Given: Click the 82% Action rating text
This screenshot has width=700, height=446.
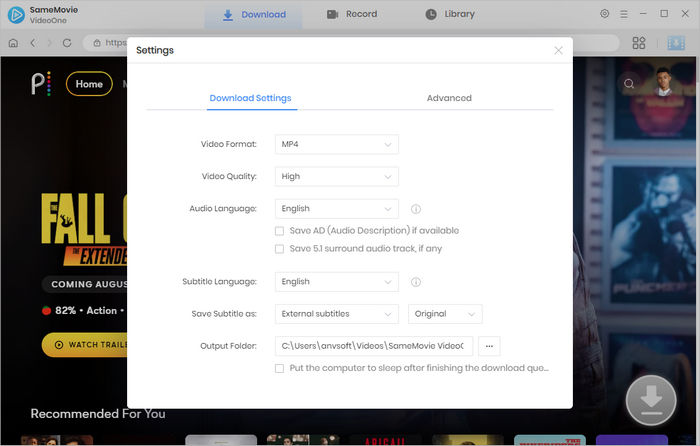Looking at the screenshot, I should [84, 310].
